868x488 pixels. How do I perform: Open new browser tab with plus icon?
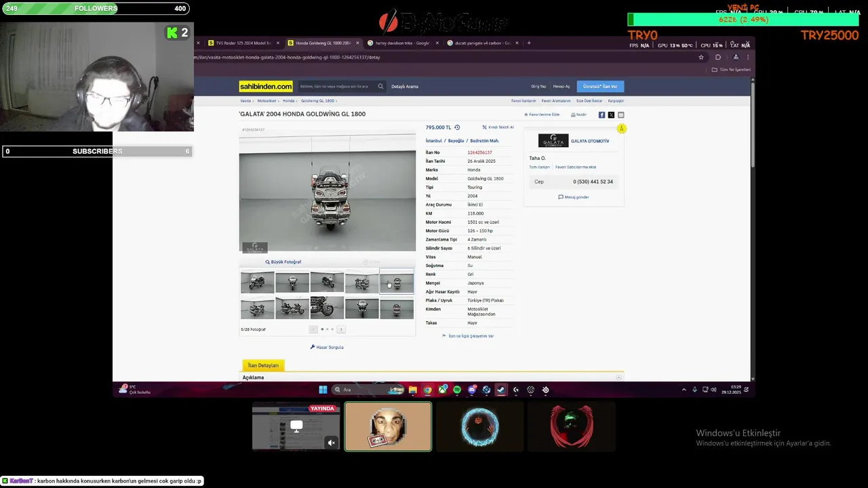coord(529,43)
